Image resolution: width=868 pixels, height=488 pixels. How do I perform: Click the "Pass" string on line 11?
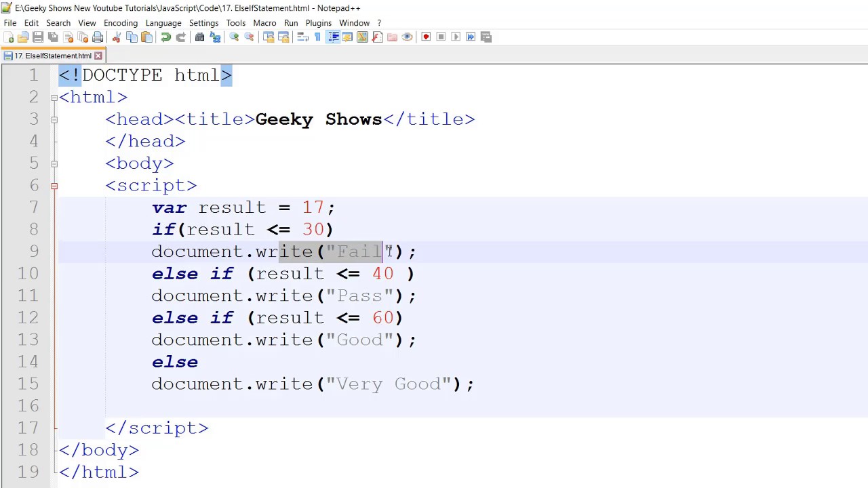[x=359, y=296]
